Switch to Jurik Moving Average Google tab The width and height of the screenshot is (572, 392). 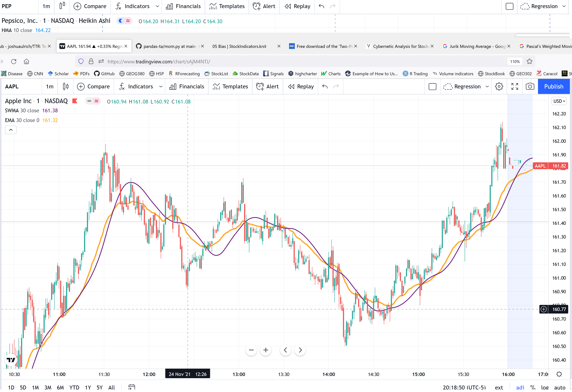476,46
